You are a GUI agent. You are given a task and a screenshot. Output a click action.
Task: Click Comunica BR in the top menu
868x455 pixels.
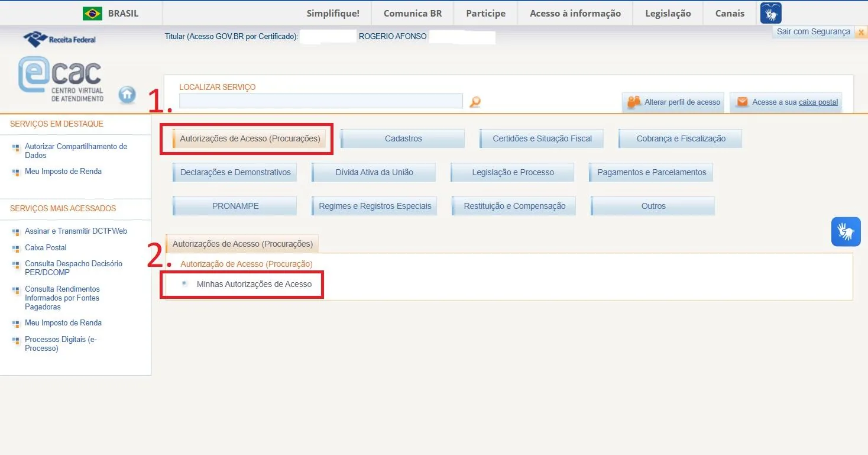click(x=413, y=13)
